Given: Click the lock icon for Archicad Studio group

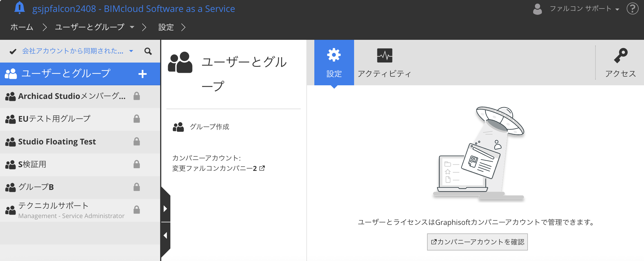Looking at the screenshot, I should [x=137, y=96].
